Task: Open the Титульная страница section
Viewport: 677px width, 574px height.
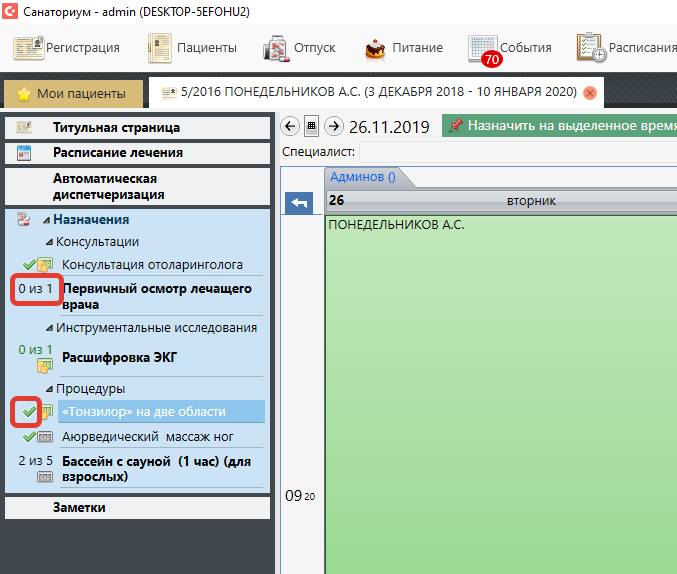Action: click(x=116, y=128)
